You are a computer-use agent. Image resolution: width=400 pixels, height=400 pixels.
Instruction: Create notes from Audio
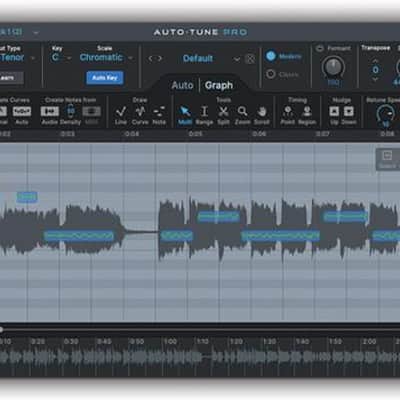(50, 111)
